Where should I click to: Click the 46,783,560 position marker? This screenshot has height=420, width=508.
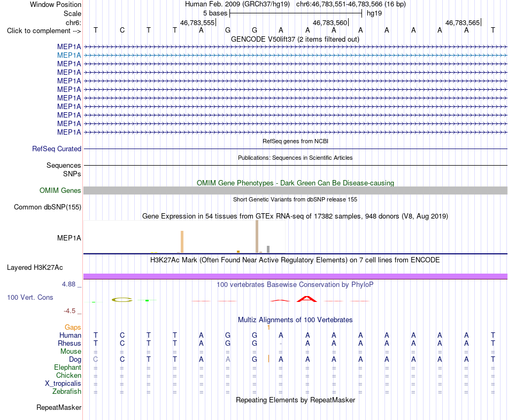(330, 22)
